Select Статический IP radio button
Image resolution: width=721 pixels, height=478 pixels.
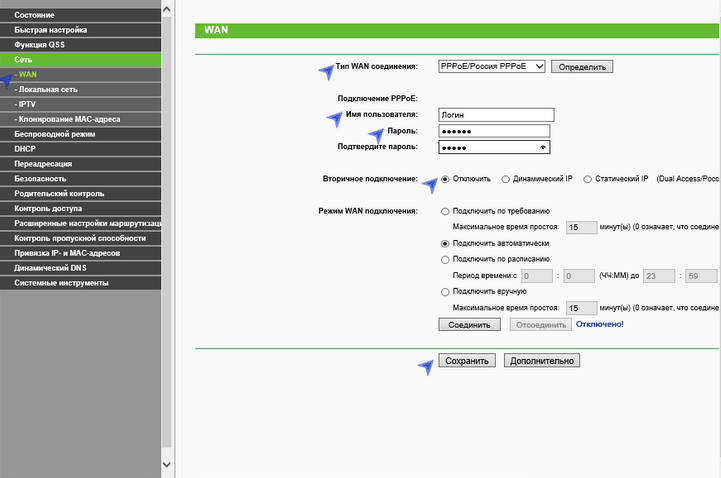tap(587, 179)
